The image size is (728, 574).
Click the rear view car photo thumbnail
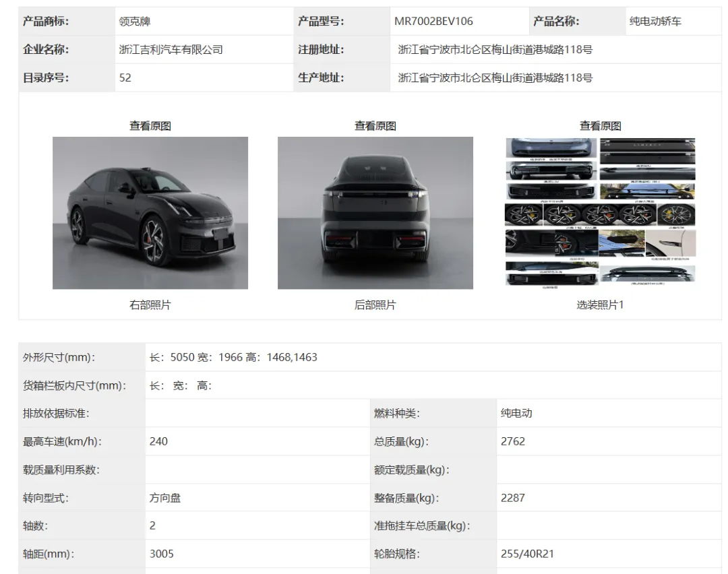coord(375,213)
